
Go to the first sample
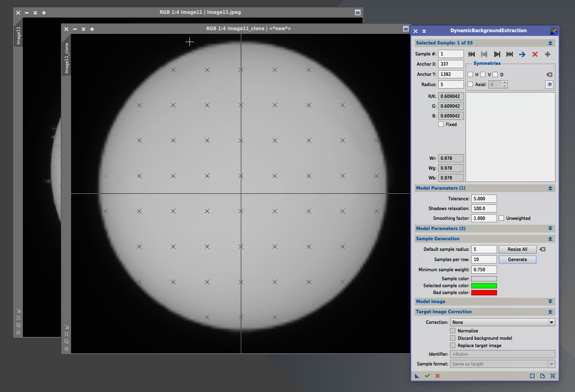472,54
